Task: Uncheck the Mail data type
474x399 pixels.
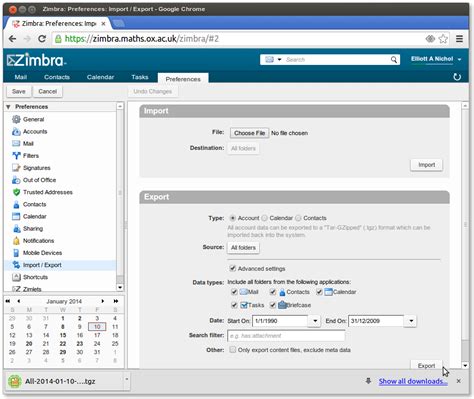Action: pos(234,292)
